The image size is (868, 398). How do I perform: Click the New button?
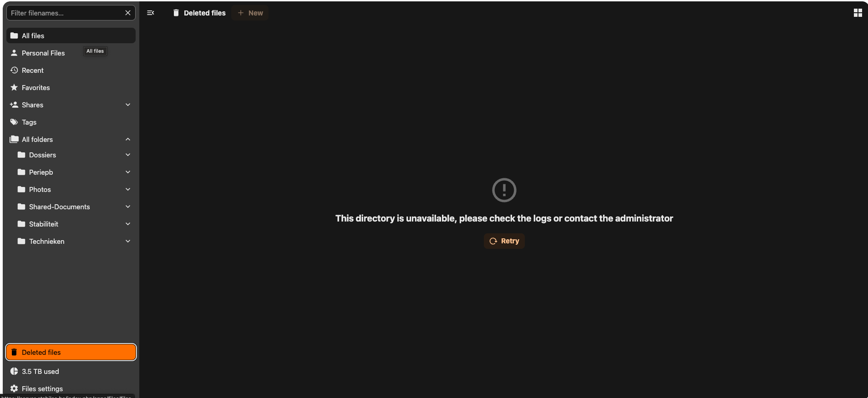coord(250,13)
